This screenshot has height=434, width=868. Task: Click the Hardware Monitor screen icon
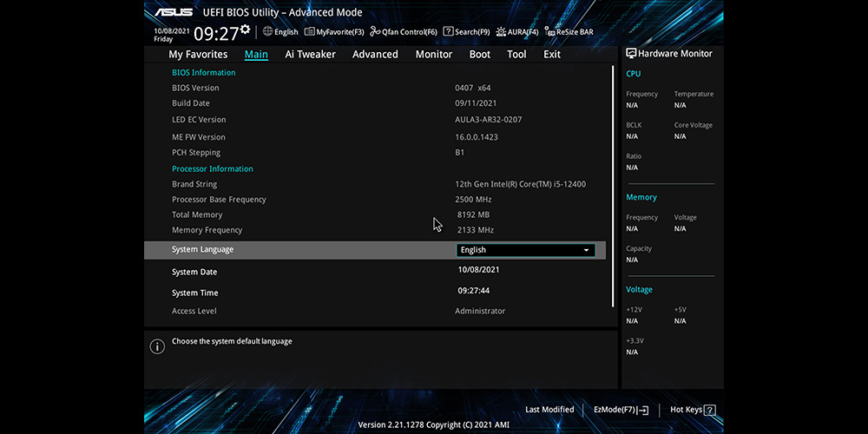tap(631, 53)
